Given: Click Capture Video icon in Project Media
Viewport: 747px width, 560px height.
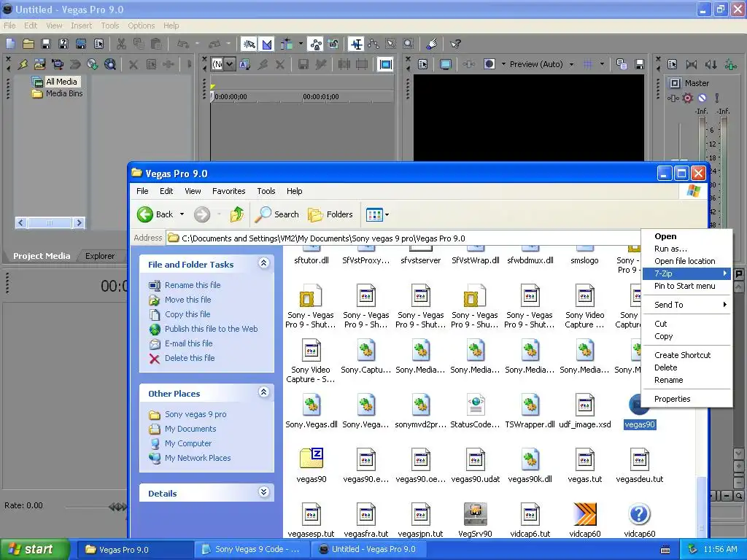Looking at the screenshot, I should (x=58, y=64).
